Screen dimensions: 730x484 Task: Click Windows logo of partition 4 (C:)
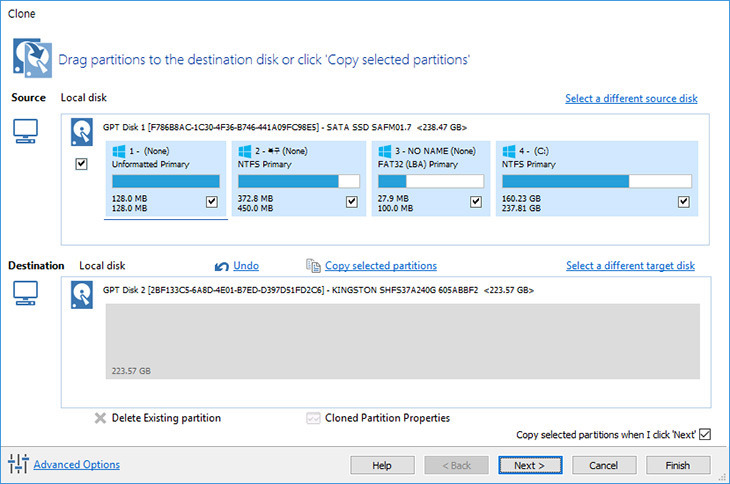509,151
